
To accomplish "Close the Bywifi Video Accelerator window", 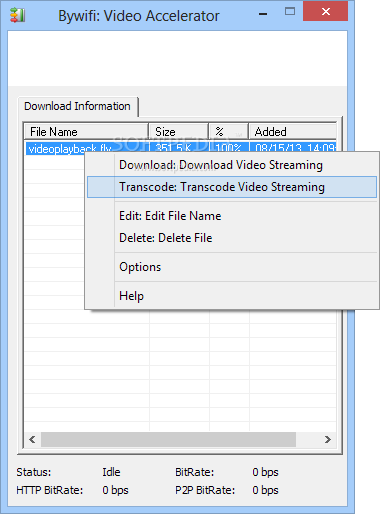I will coord(326,12).
